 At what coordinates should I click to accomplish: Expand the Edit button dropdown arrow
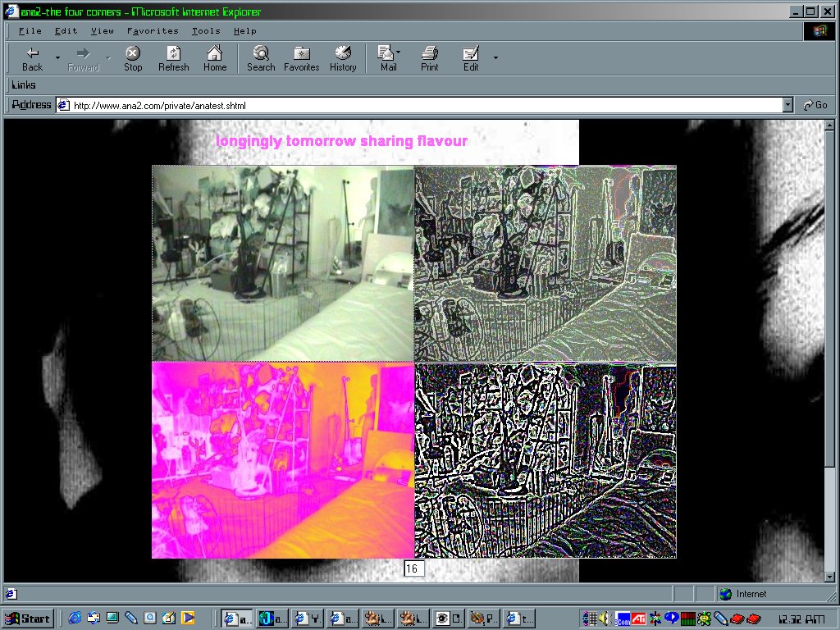click(x=495, y=57)
